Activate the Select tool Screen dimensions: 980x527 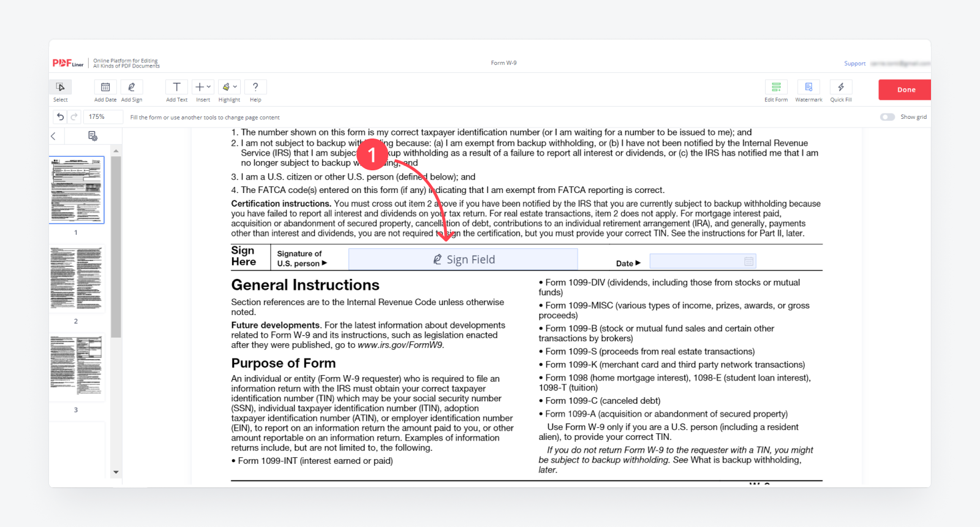pos(60,87)
